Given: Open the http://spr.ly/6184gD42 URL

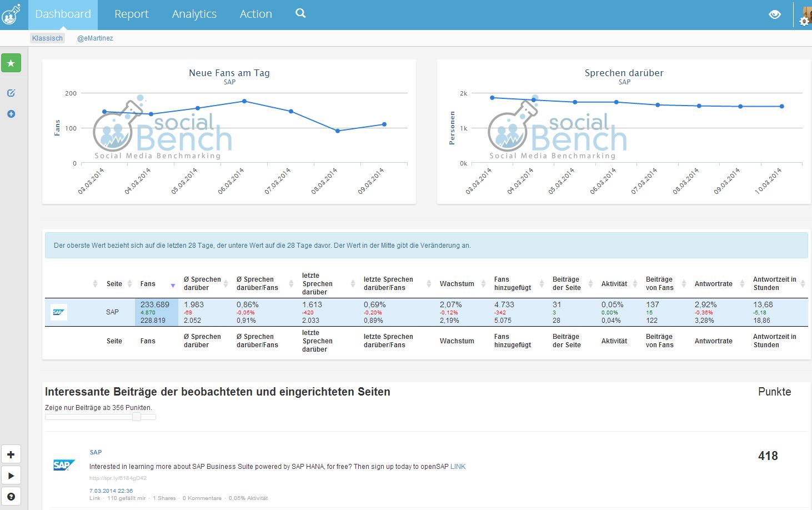Looking at the screenshot, I should [118, 478].
